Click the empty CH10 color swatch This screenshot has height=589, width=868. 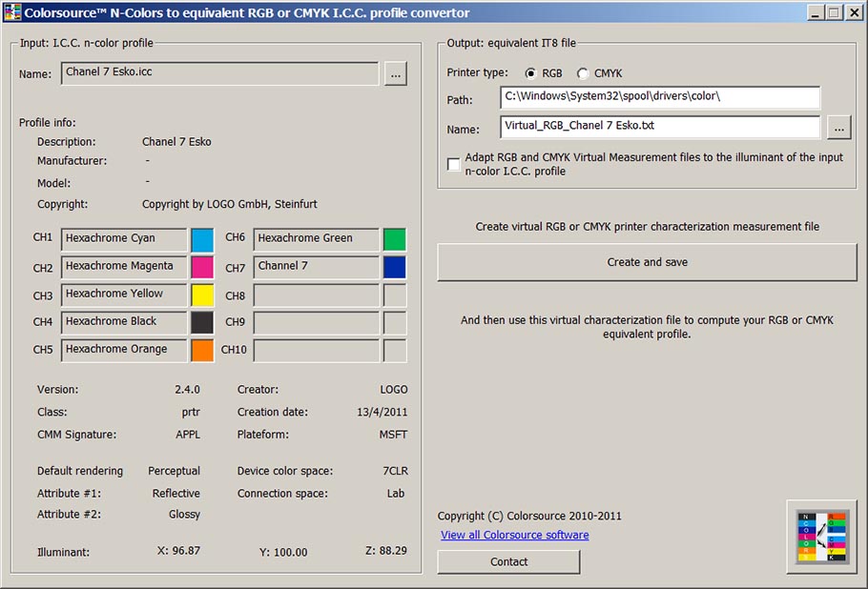[395, 351]
